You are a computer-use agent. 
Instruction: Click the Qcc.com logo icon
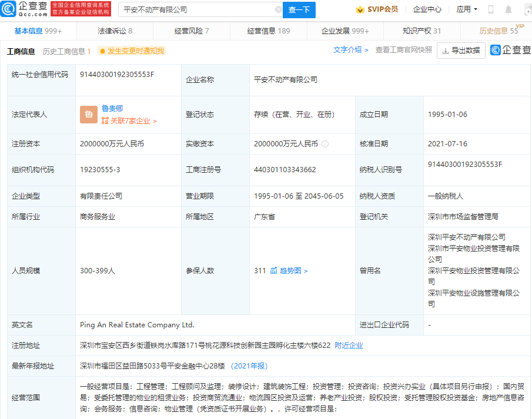(x=8, y=9)
